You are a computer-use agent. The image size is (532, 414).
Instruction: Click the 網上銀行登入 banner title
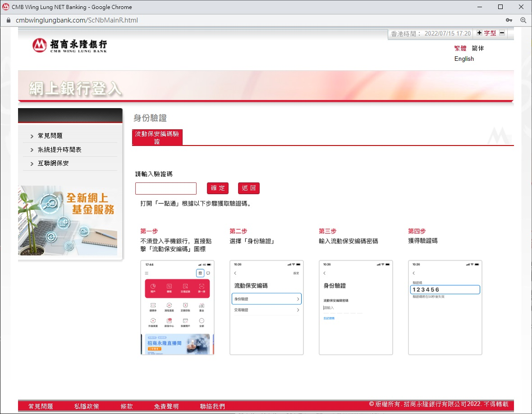[x=75, y=88]
